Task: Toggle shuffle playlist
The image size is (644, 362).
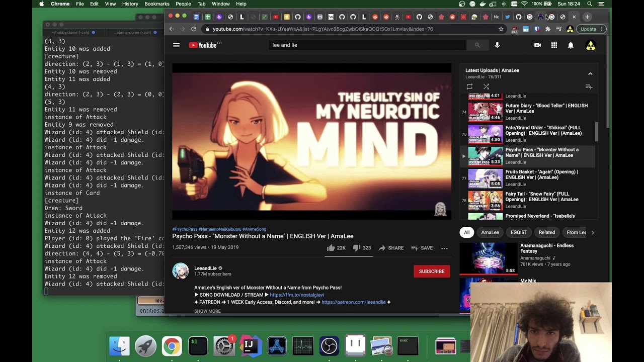Action: (x=486, y=87)
